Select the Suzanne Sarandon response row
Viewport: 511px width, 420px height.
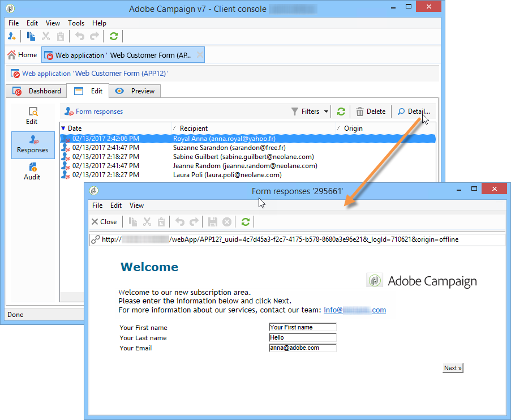248,148
